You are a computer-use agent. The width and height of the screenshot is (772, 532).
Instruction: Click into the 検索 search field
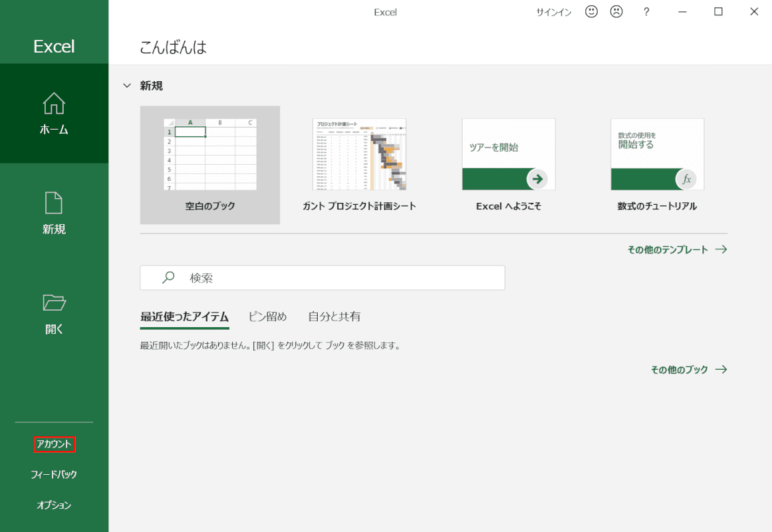point(322,278)
